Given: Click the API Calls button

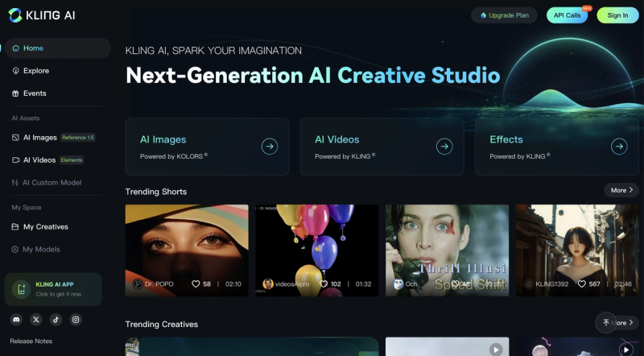Looking at the screenshot, I should (x=568, y=15).
